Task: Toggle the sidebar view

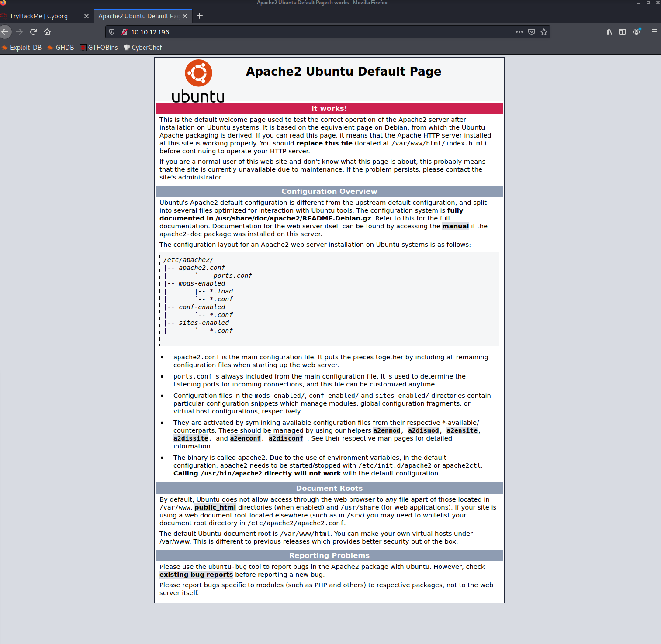Action: pyautogui.click(x=623, y=32)
